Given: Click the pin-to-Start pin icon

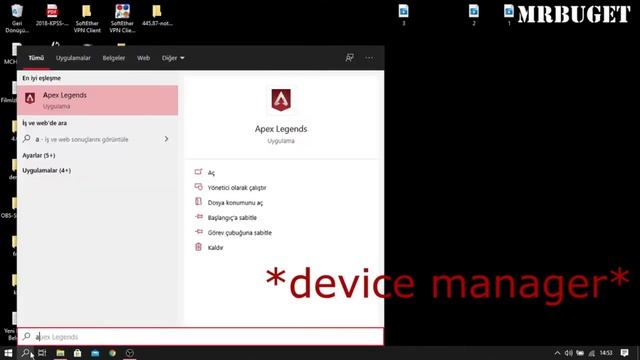Looking at the screenshot, I should tap(198, 217).
